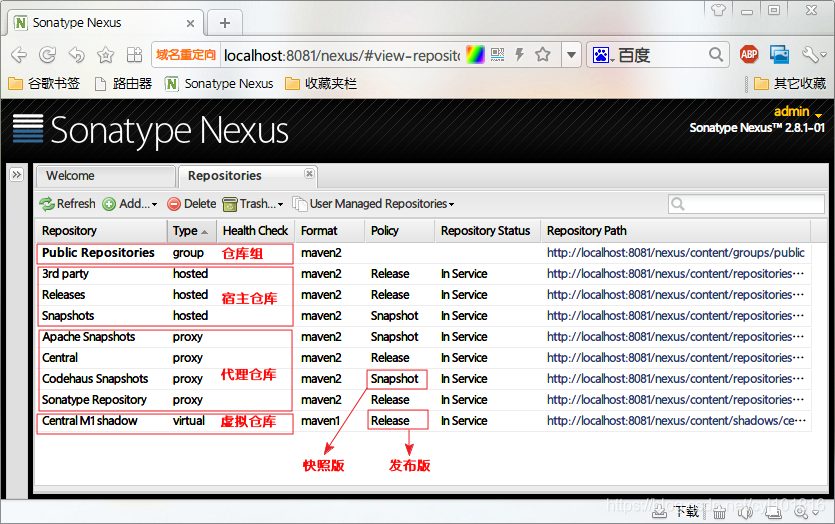This screenshot has width=835, height=524.
Task: Open a new browser tab with the plus button
Action: 225,23
